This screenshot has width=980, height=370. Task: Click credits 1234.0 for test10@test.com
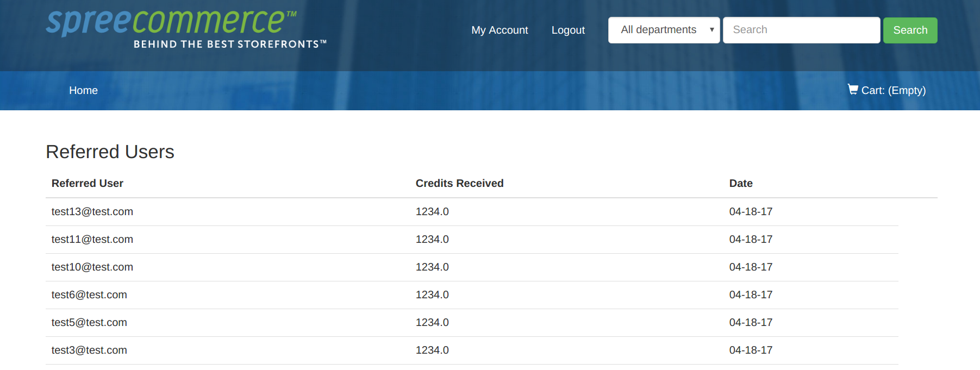click(x=432, y=267)
